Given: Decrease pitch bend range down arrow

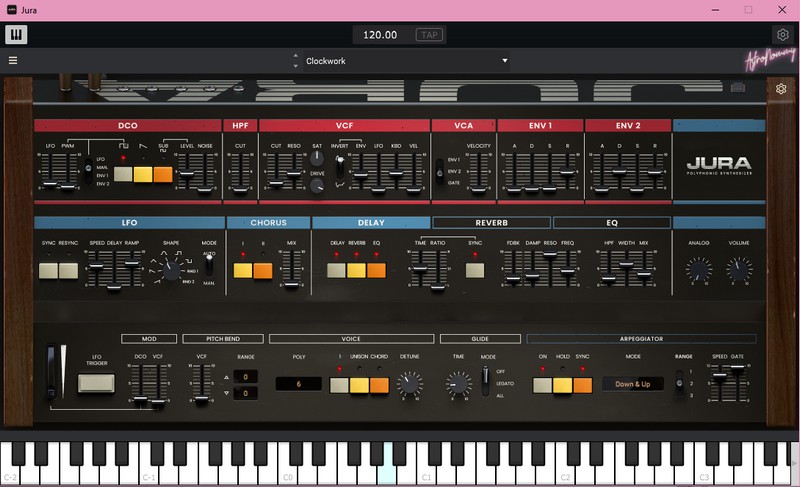Looking at the screenshot, I should click(227, 393).
